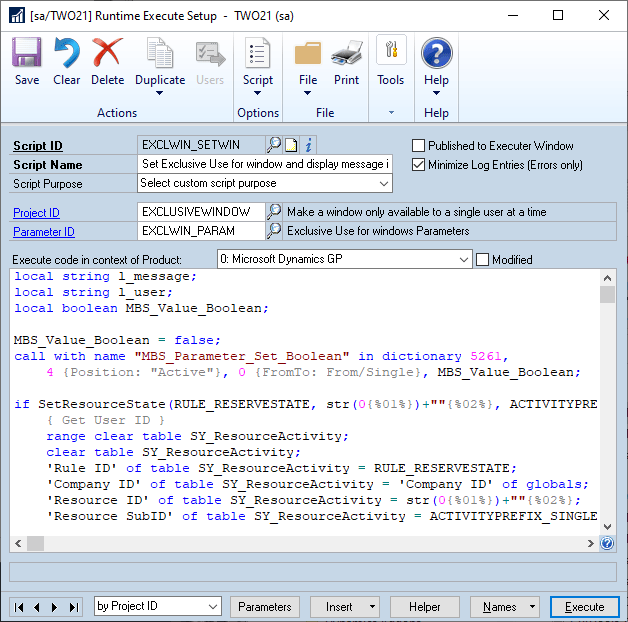Click the Execute button
Viewport: 628px width, 622px height.
click(x=584, y=607)
